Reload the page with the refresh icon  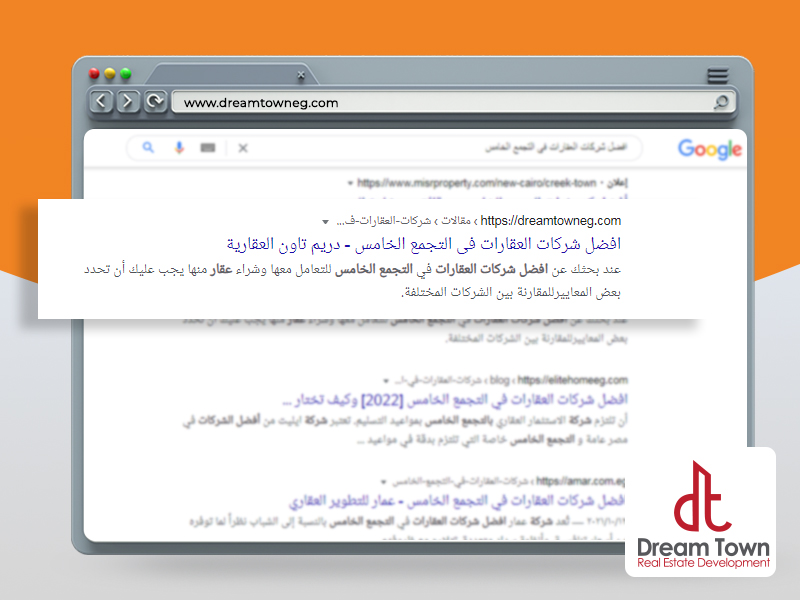click(155, 102)
